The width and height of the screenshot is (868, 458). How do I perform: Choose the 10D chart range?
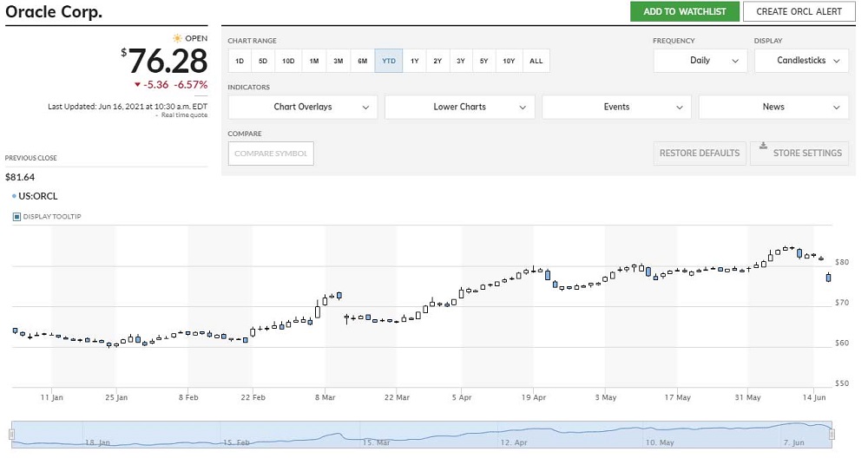click(288, 61)
